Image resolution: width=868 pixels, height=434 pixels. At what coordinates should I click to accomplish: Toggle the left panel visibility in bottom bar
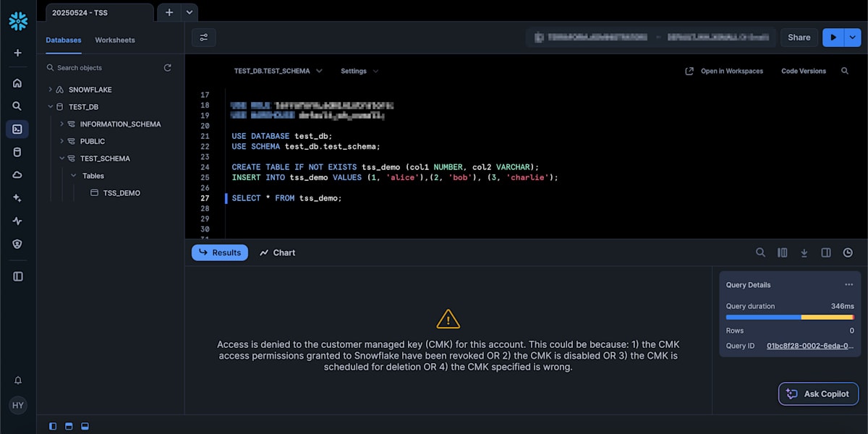click(x=53, y=426)
